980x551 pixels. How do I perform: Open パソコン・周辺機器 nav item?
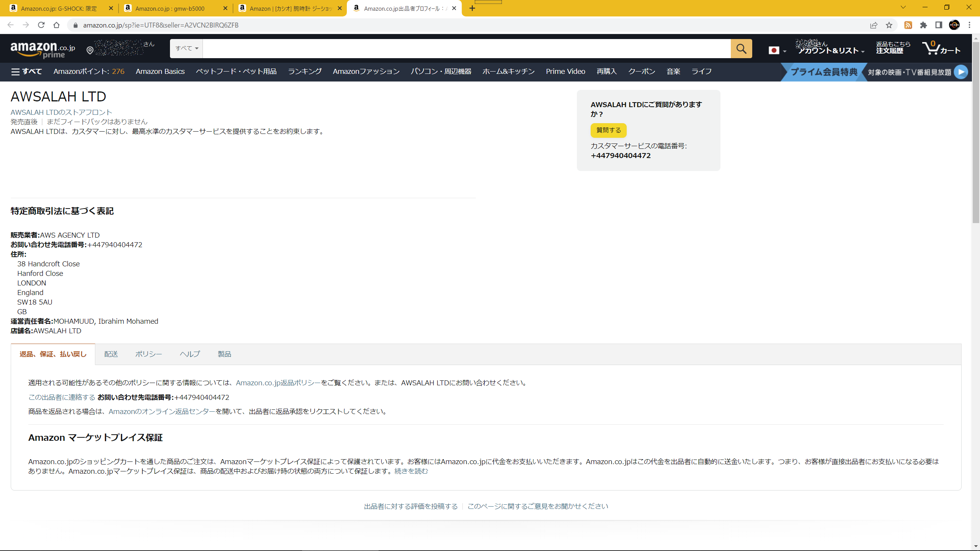[441, 72]
